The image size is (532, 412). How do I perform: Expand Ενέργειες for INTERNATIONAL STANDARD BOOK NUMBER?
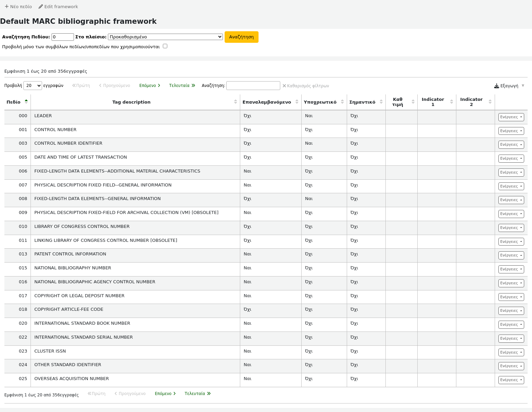pyautogui.click(x=511, y=325)
